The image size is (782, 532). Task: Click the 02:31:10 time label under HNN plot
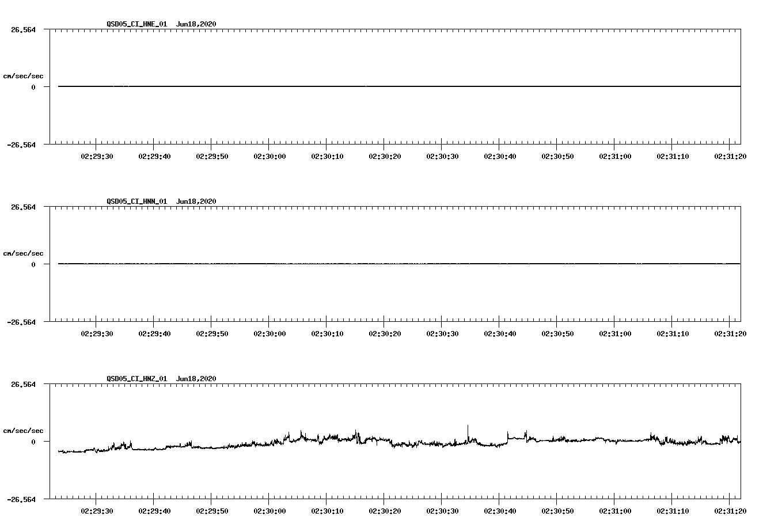673,334
